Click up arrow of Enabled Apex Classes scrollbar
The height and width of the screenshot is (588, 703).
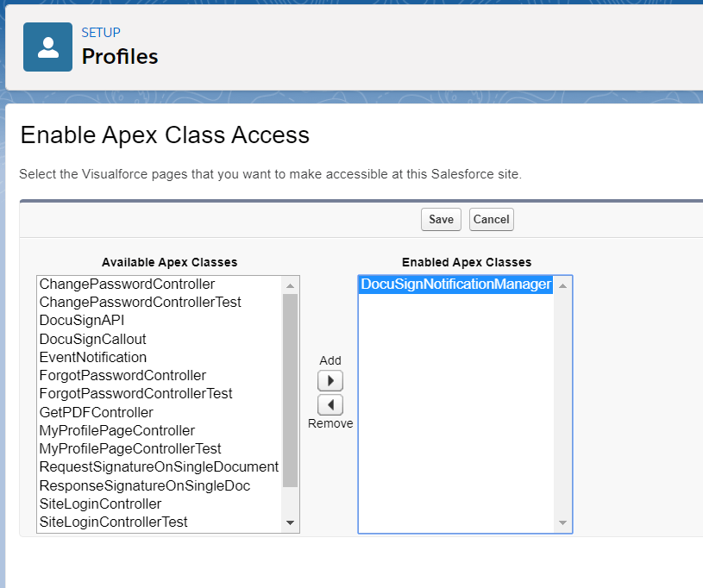click(x=563, y=285)
